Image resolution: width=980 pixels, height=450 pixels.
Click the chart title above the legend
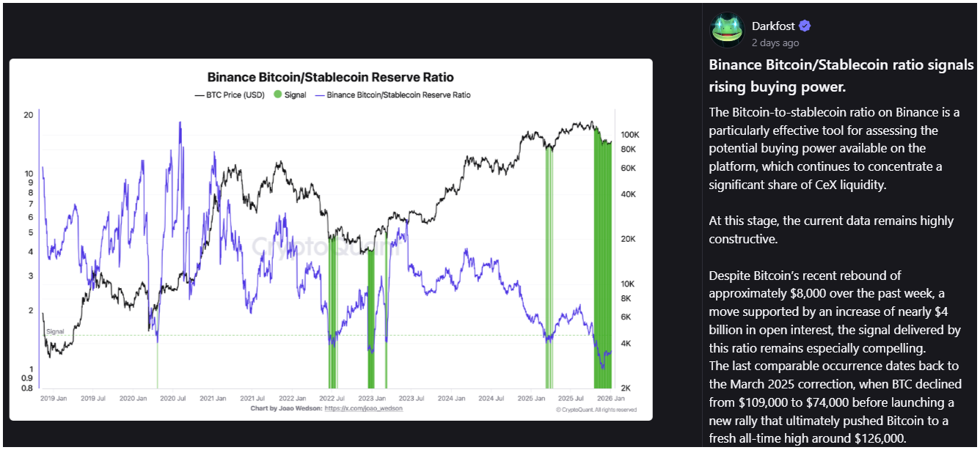point(330,77)
